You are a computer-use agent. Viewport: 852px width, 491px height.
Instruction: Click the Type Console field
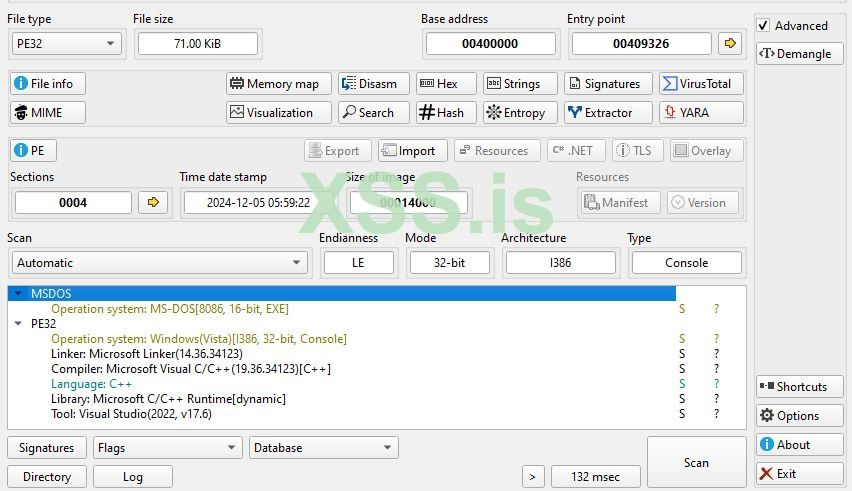[x=687, y=263]
